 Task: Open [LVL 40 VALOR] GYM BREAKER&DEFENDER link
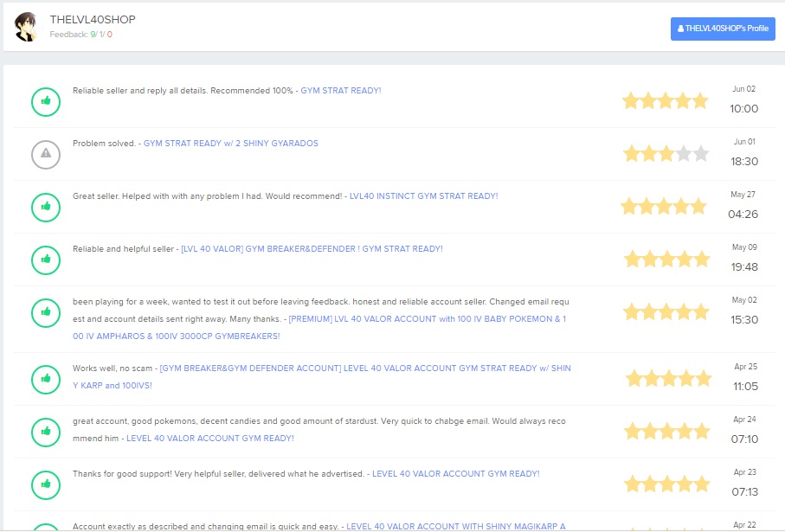pyautogui.click(x=312, y=249)
